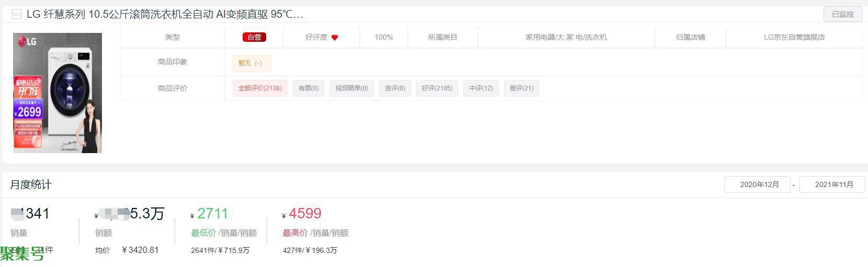Filter by 中评(12) reviews
868x267 pixels.
(481, 88)
